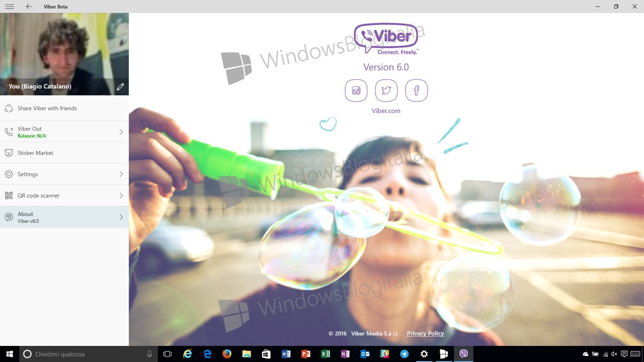Open File Explorer from taskbar
This screenshot has width=644, height=362.
click(x=247, y=354)
